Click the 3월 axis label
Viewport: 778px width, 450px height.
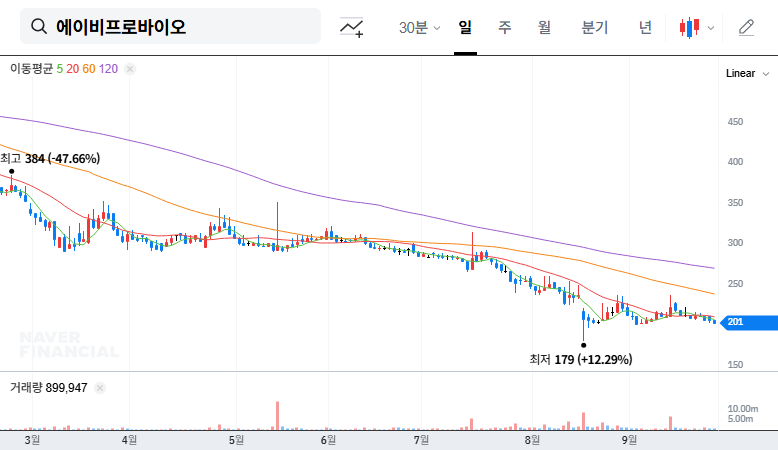click(x=32, y=440)
